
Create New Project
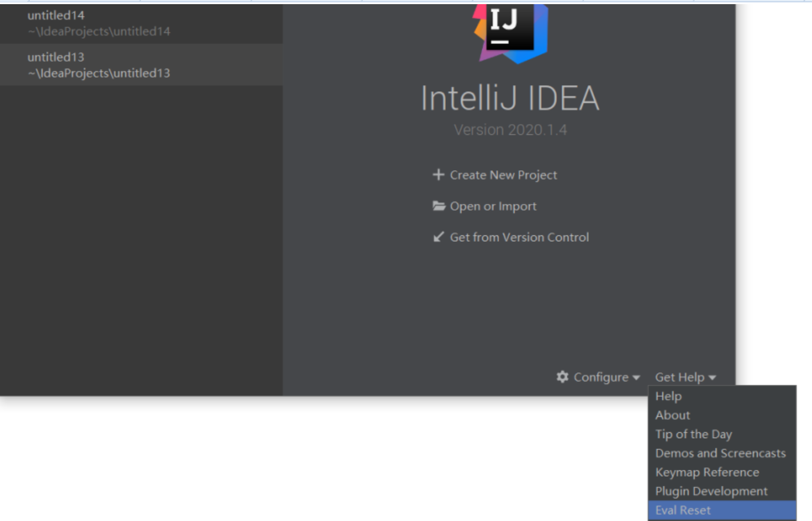pos(503,174)
